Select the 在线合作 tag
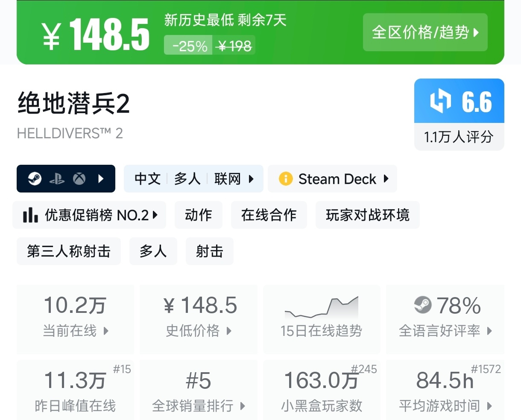 269,215
